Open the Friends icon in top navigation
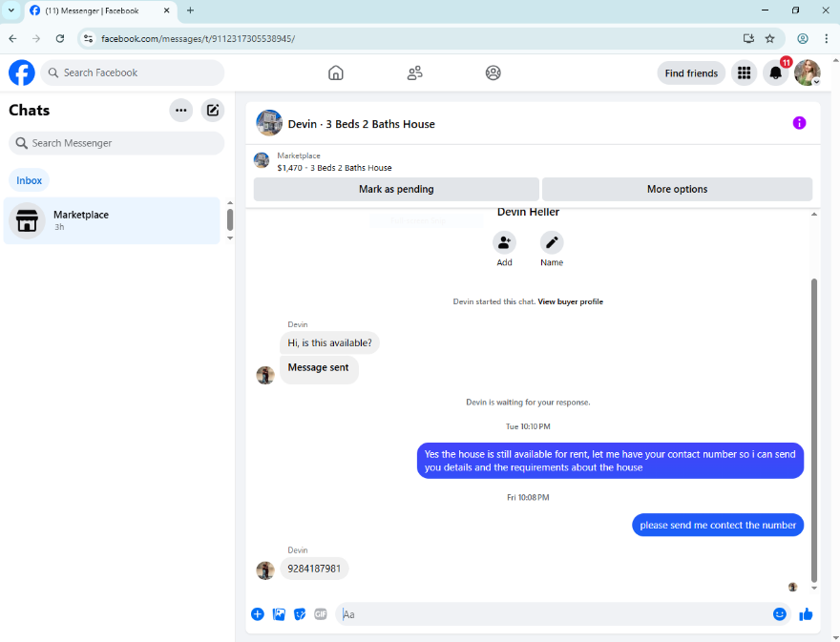Image resolution: width=840 pixels, height=642 pixels. coord(414,72)
